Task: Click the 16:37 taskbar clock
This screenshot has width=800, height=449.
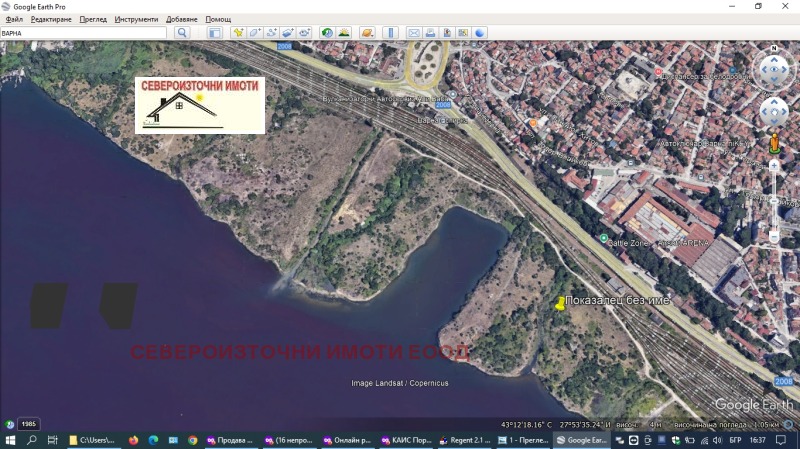Action: [758, 440]
